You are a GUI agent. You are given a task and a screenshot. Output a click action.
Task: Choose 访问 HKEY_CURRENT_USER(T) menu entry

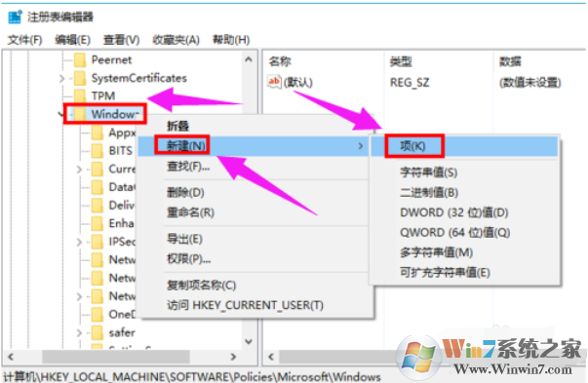[255, 305]
